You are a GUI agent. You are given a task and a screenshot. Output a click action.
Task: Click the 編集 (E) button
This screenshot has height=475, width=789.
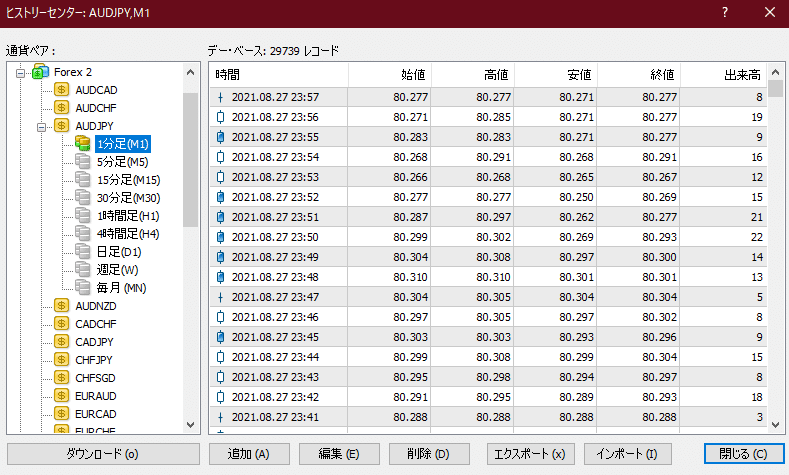[339, 454]
